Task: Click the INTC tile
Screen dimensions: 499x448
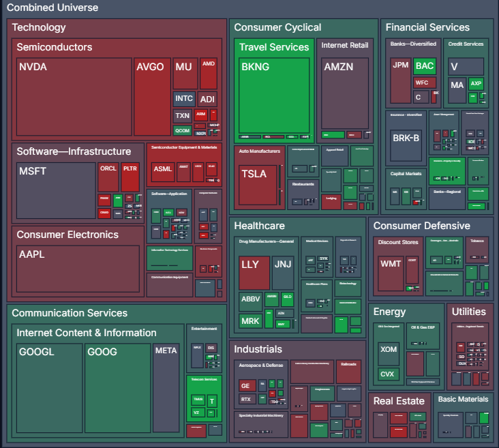Action: 184,99
